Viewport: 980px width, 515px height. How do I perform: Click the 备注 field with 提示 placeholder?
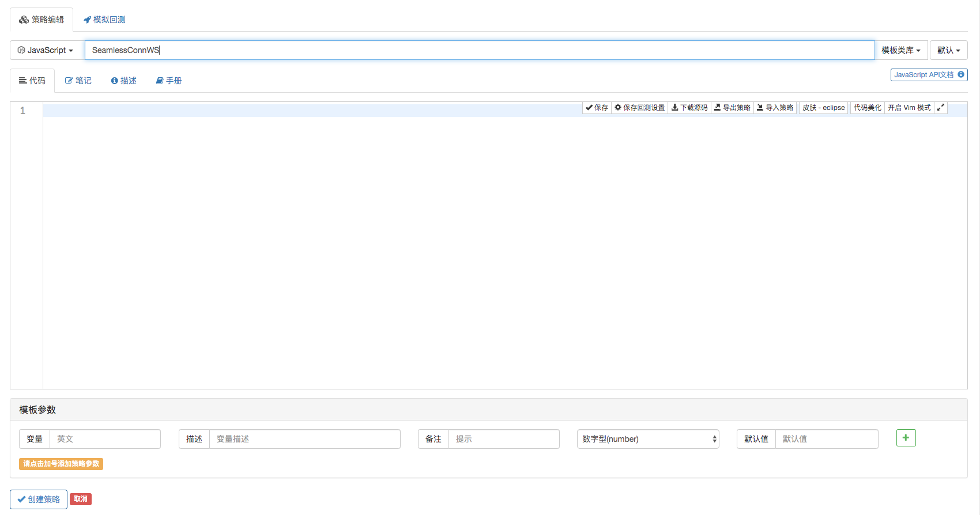point(504,439)
